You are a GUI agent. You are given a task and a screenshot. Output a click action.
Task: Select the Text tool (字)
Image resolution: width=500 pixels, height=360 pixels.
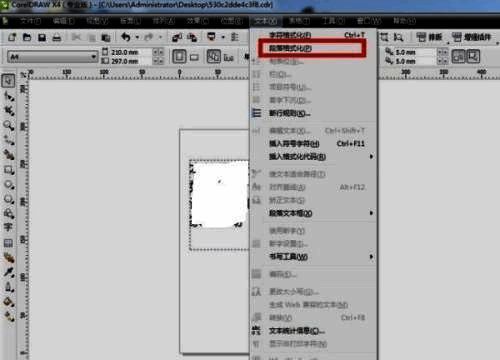tap(8, 227)
